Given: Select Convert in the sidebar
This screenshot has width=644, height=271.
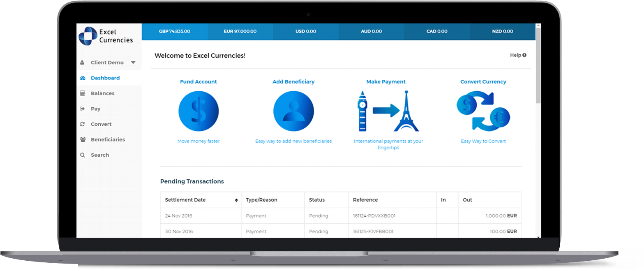Looking at the screenshot, I should point(101,124).
